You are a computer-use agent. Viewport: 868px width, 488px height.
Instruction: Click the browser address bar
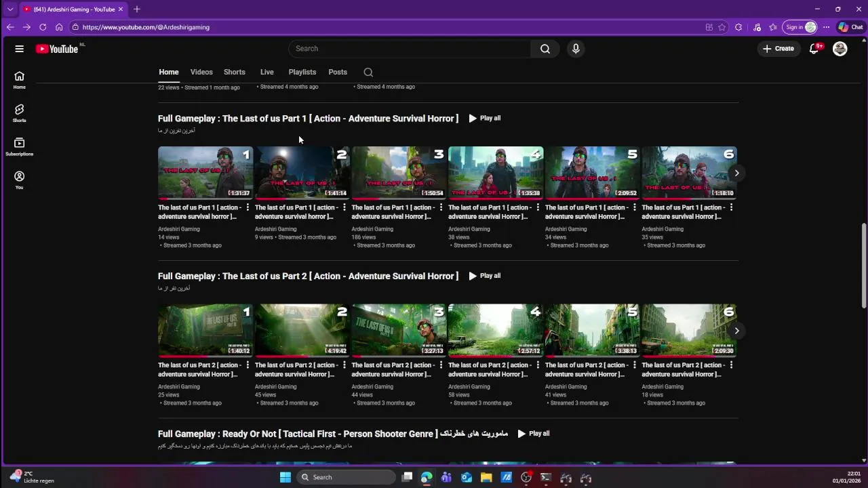tap(387, 27)
